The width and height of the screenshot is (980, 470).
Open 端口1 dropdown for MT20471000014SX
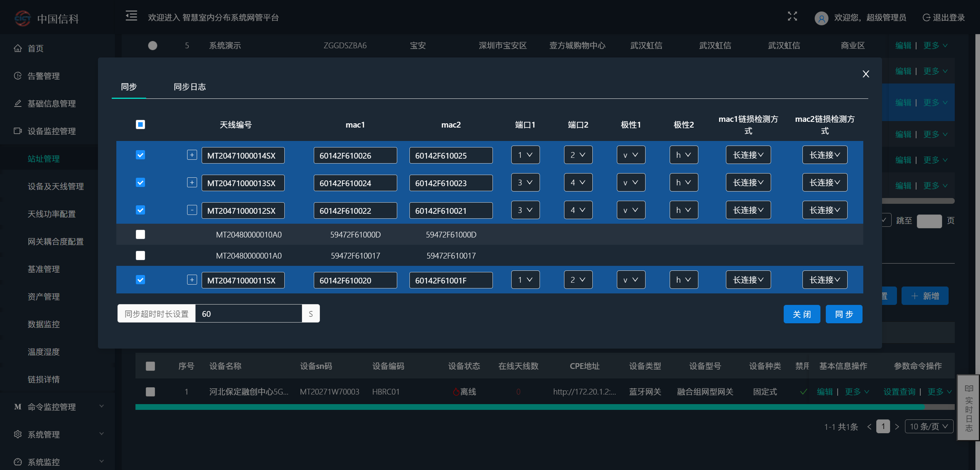525,155
